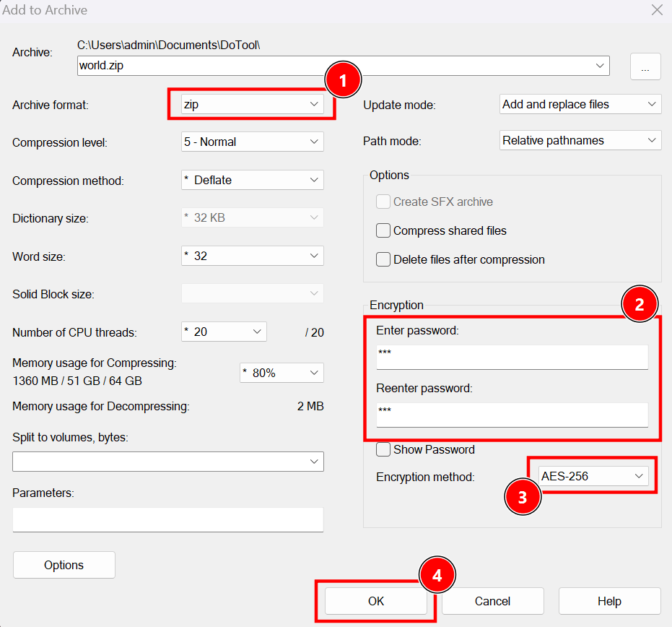Confirm with the OK button

[376, 601]
